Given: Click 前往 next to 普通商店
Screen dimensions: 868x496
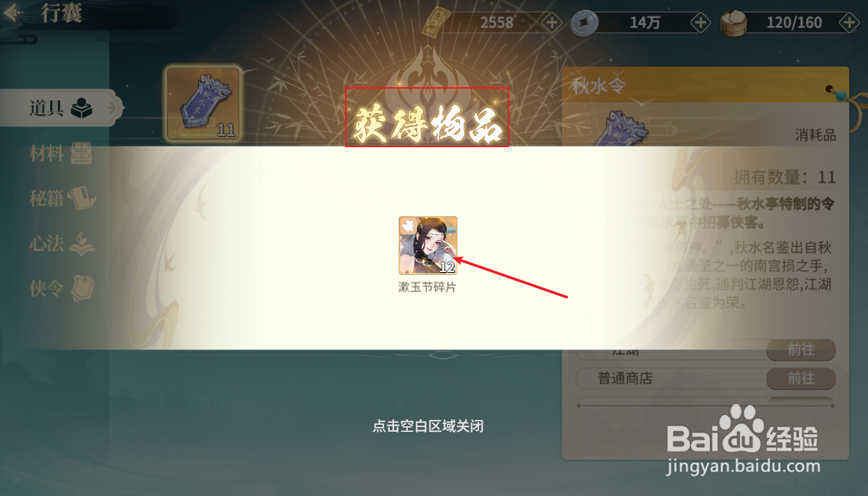Looking at the screenshot, I should (x=801, y=378).
